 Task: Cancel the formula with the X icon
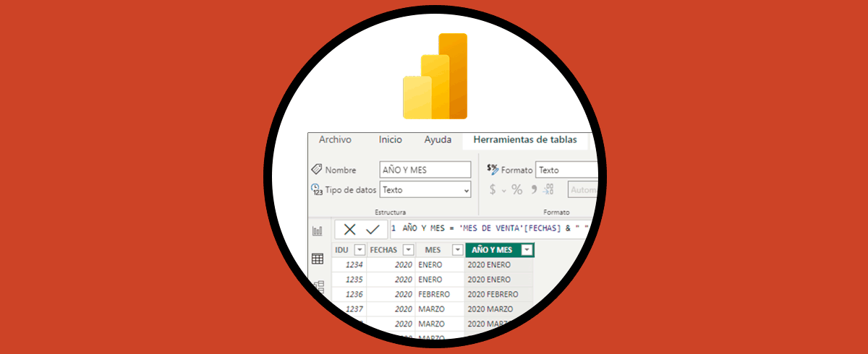349,230
